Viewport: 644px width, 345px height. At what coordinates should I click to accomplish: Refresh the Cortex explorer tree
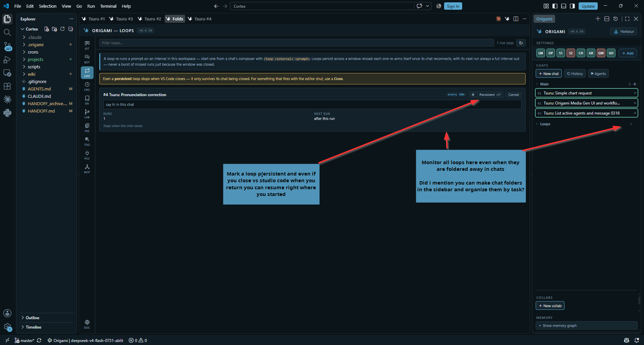(x=62, y=29)
